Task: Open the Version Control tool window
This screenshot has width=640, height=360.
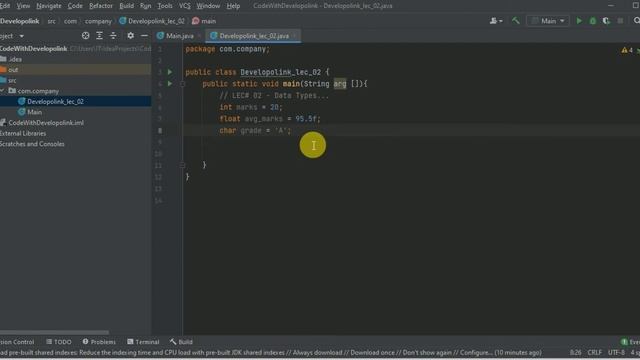Action: click(17, 342)
